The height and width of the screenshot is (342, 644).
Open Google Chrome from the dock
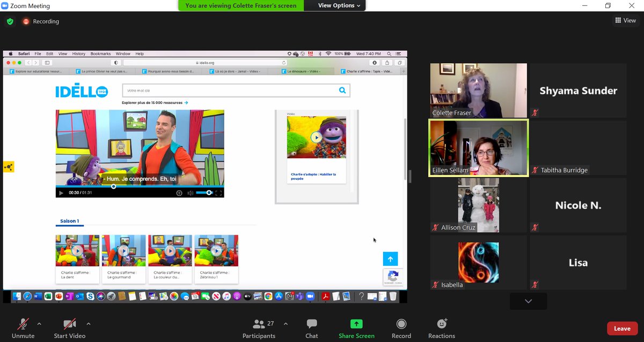[268, 296]
